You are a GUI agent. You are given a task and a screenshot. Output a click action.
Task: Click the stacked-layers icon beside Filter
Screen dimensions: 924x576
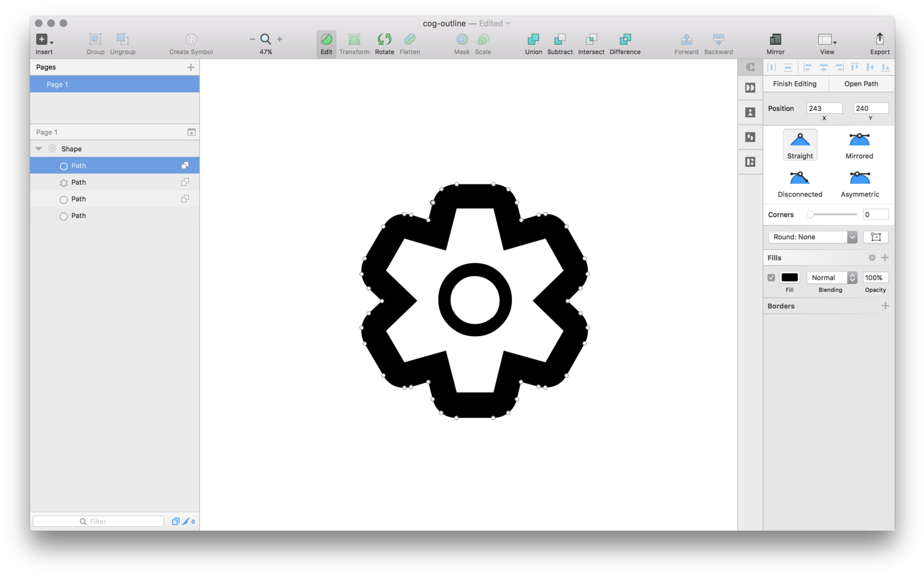175,521
